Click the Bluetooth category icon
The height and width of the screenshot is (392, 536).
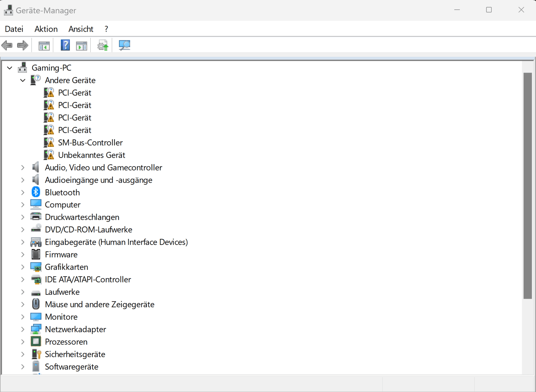click(36, 192)
